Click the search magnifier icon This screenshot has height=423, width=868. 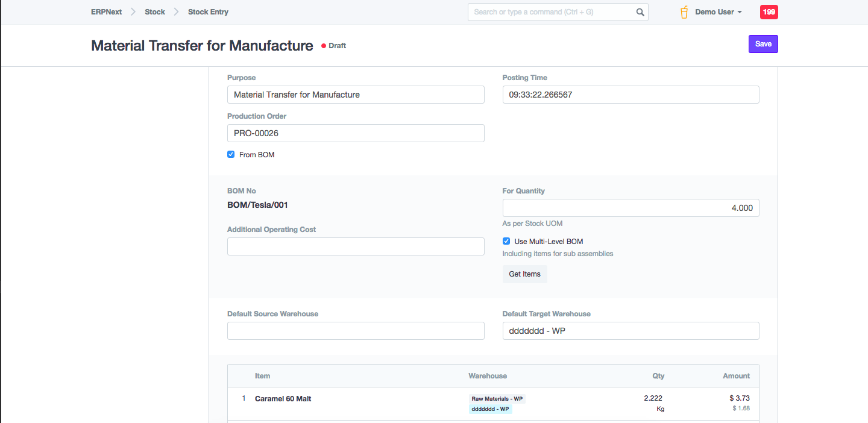[640, 12]
